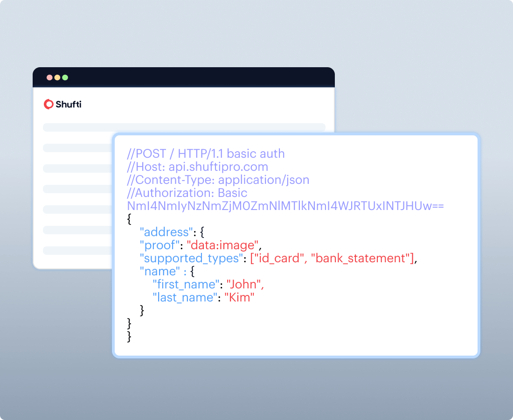Click the "//Authorization: Basic" comment line
Image resolution: width=513 pixels, height=420 pixels.
pyautogui.click(x=187, y=193)
